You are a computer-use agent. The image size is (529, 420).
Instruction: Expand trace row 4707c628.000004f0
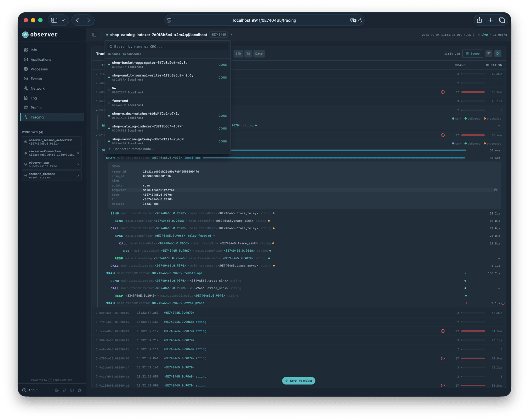(97, 358)
